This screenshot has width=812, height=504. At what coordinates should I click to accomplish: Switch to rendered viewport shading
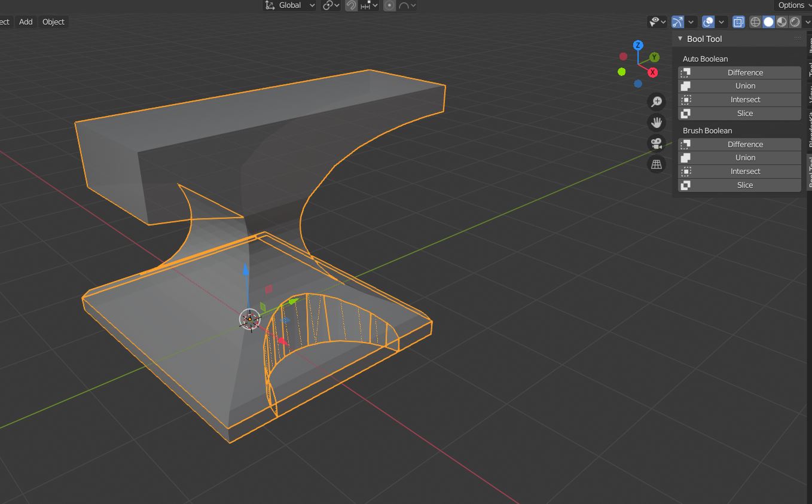click(795, 22)
